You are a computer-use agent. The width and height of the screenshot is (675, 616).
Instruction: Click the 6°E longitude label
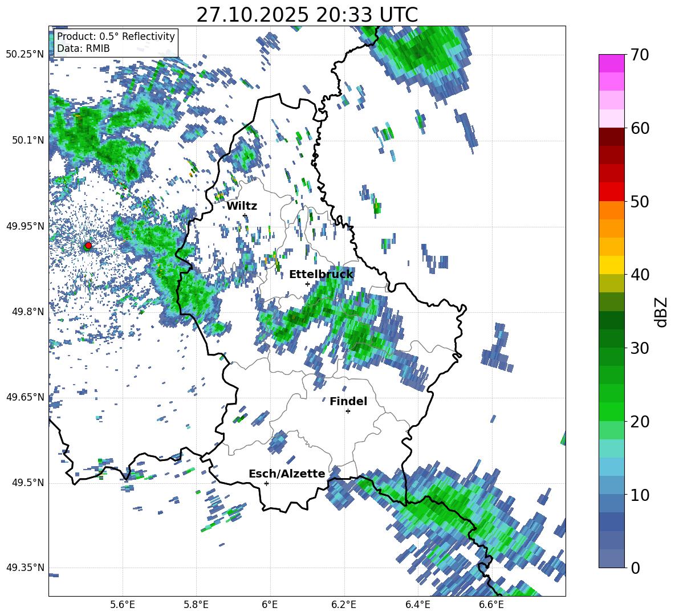coord(270,605)
